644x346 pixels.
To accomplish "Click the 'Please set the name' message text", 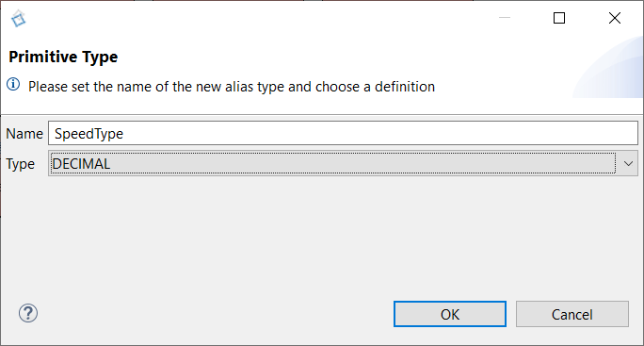I will pos(232,87).
